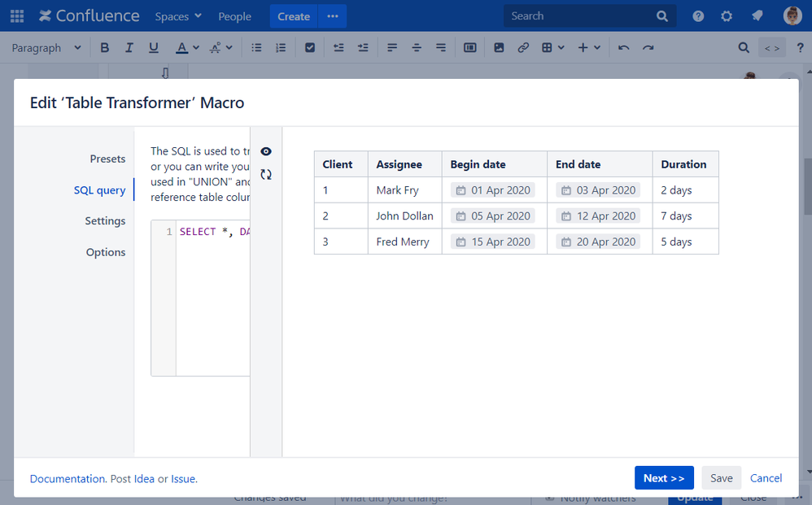Go to the Presets tab

pyautogui.click(x=107, y=159)
